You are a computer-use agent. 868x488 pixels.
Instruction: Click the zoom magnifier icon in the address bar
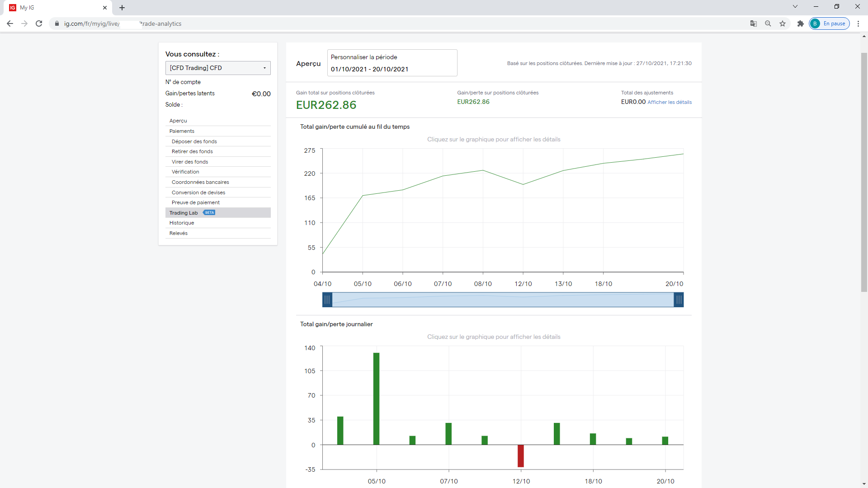tap(768, 23)
